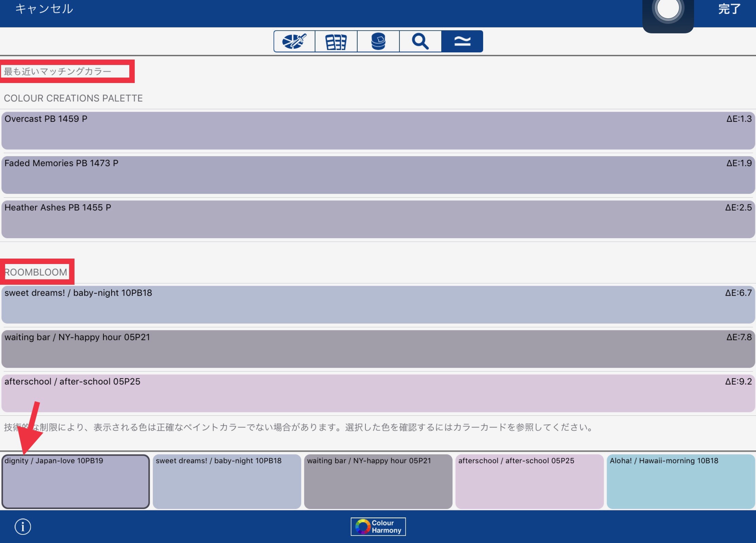Click the ROOMBLOOM section heading
Viewport: 756px width, 543px height.
(x=36, y=272)
